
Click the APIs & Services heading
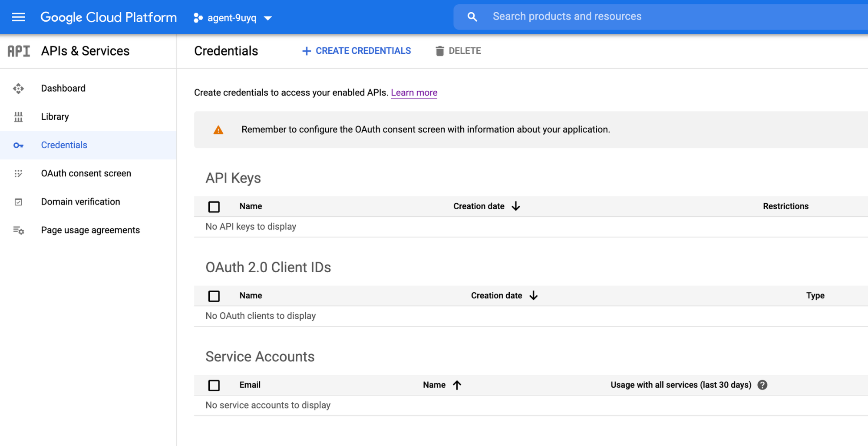(x=85, y=51)
